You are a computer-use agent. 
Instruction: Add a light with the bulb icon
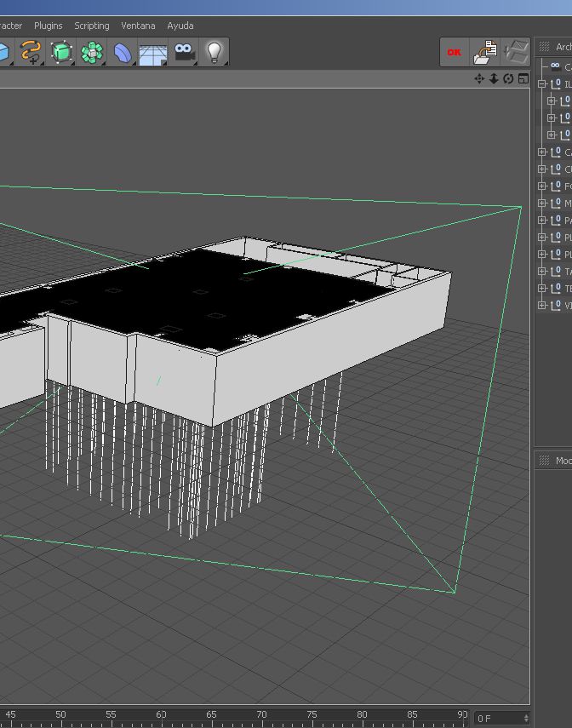[214, 52]
